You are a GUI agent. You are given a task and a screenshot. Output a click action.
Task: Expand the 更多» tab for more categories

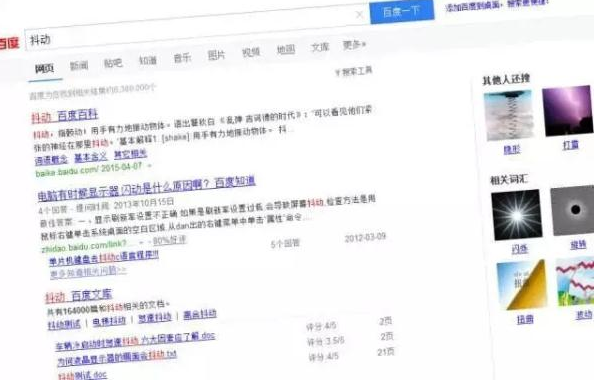[354, 45]
